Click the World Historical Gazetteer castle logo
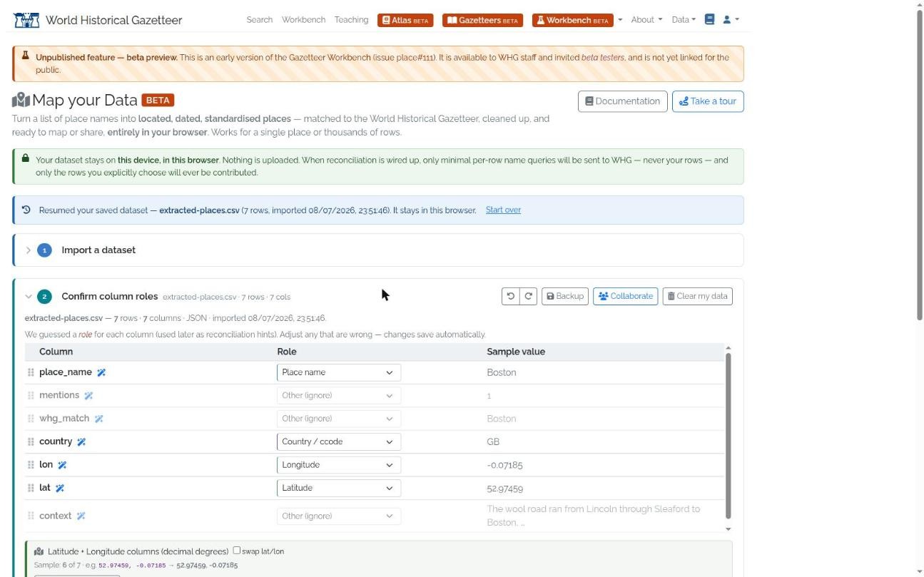The width and height of the screenshot is (924, 577). (x=26, y=20)
